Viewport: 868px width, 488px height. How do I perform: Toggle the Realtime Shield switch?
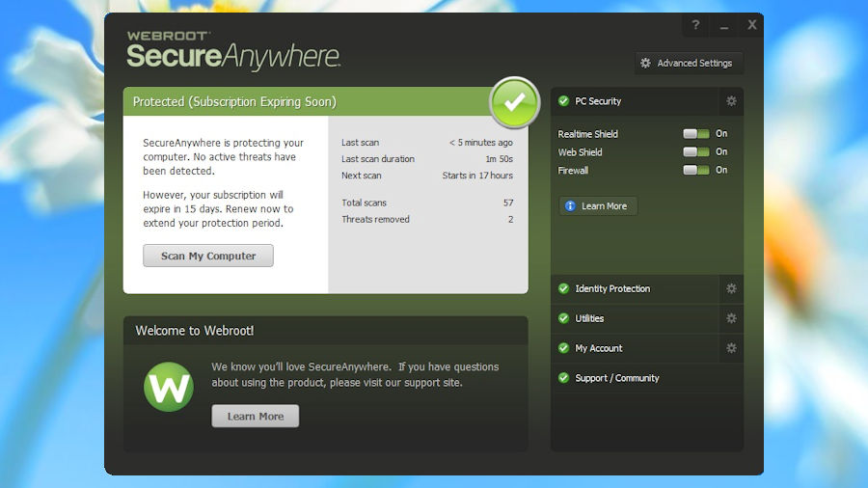click(695, 134)
